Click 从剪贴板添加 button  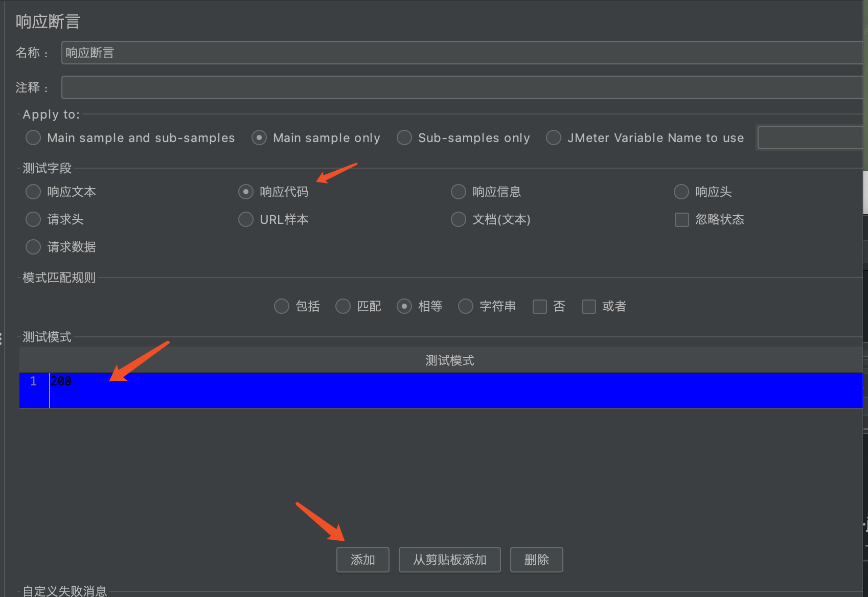(450, 560)
